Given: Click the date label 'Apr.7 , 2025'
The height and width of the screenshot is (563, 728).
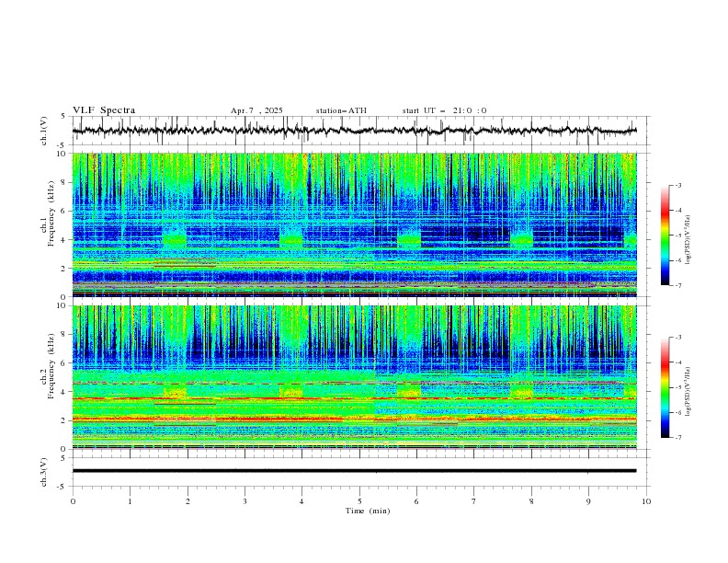Looking at the screenshot, I should tap(256, 110).
